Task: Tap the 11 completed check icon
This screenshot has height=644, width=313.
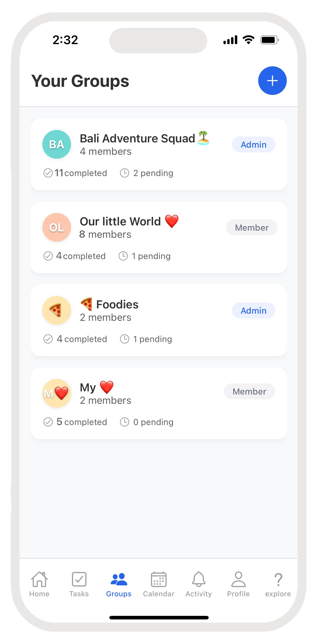Action: point(48,173)
